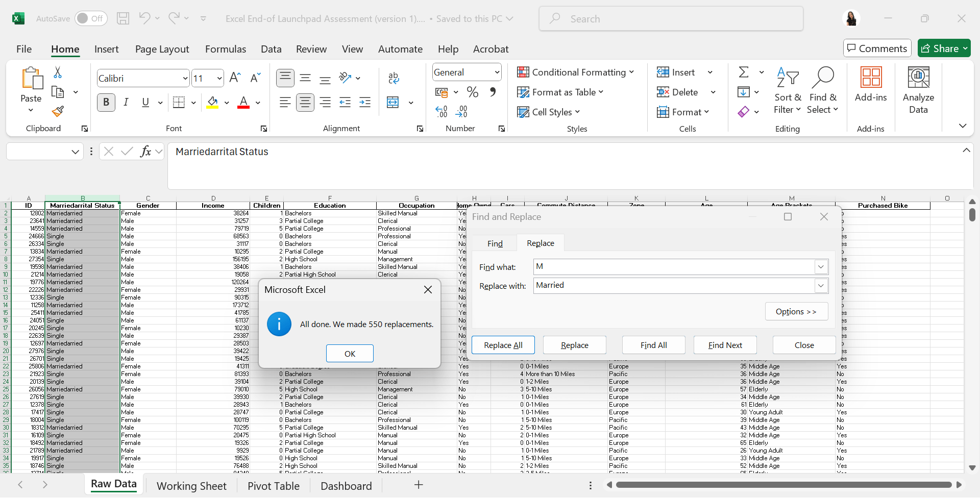Click the Increase Font Size icon

pyautogui.click(x=235, y=78)
